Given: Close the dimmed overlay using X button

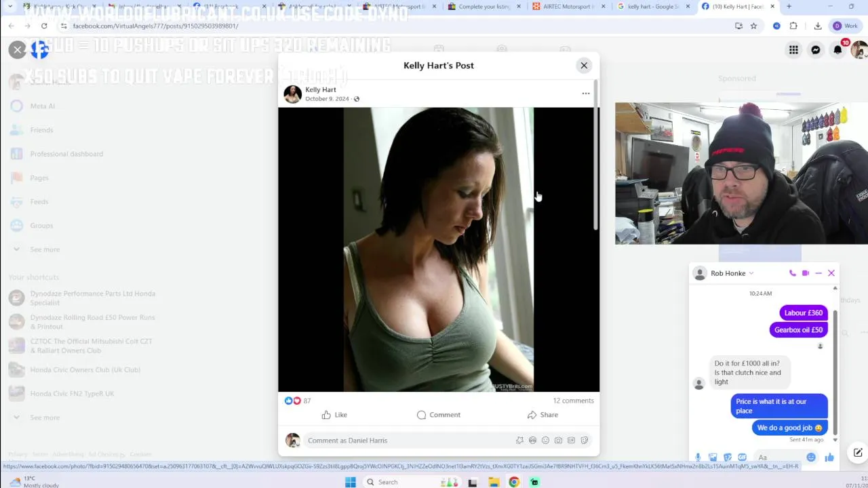Looking at the screenshot, I should pyautogui.click(x=18, y=49).
